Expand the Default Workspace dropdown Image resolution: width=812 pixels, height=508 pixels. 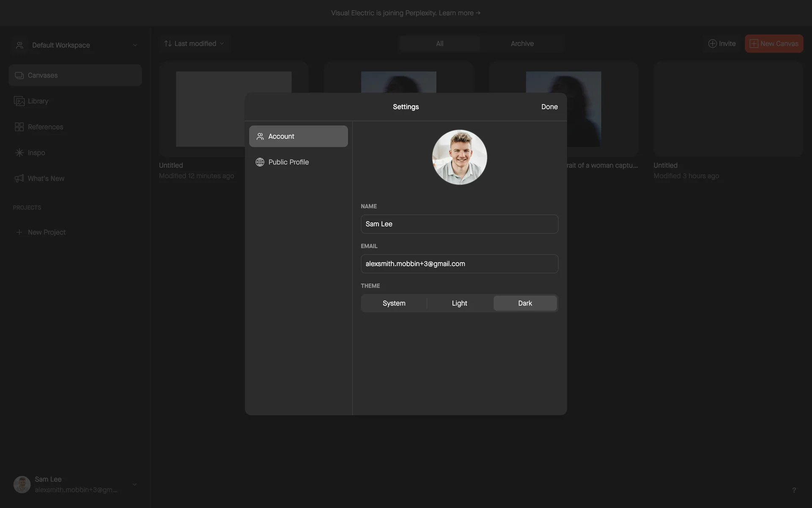tap(134, 45)
